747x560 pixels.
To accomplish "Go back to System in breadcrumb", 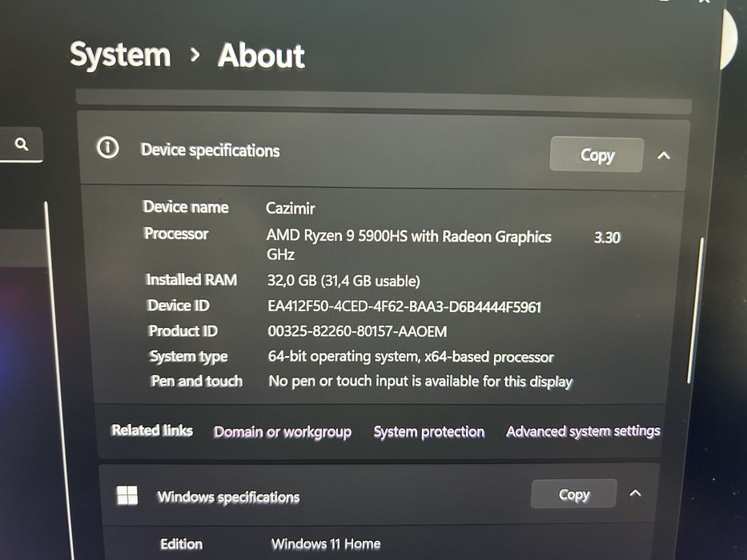I will click(120, 54).
